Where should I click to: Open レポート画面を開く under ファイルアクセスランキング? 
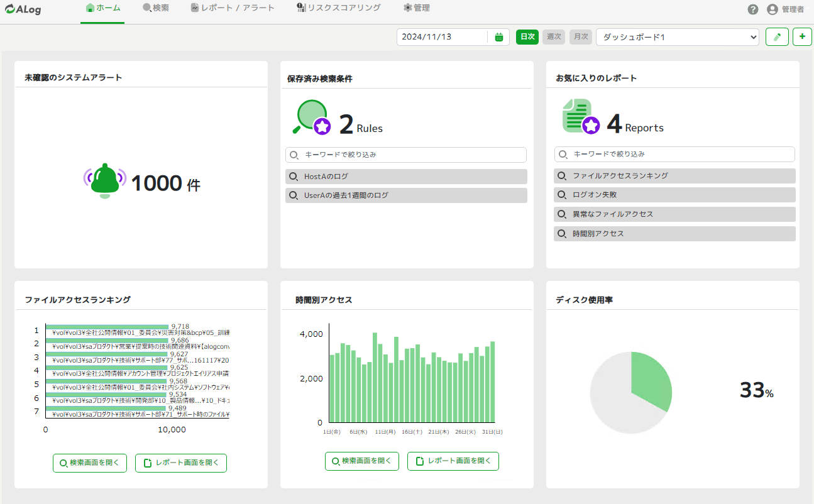[x=181, y=463]
